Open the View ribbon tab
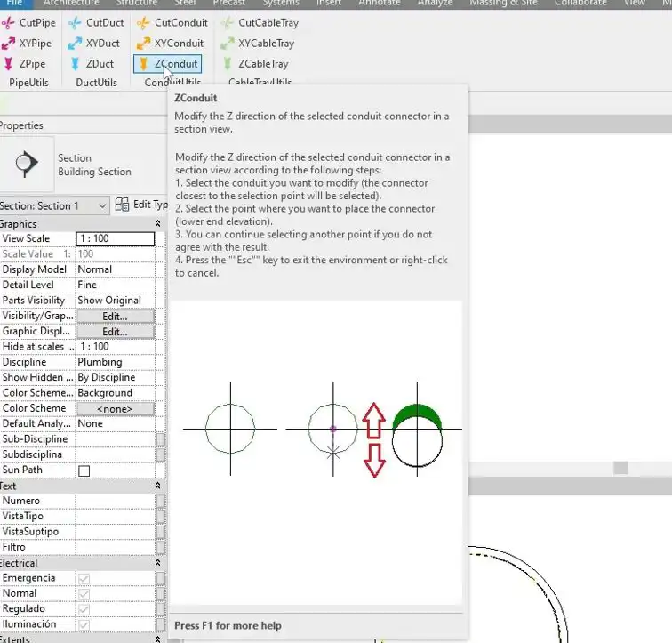Image resolution: width=672 pixels, height=643 pixels. click(x=635, y=3)
